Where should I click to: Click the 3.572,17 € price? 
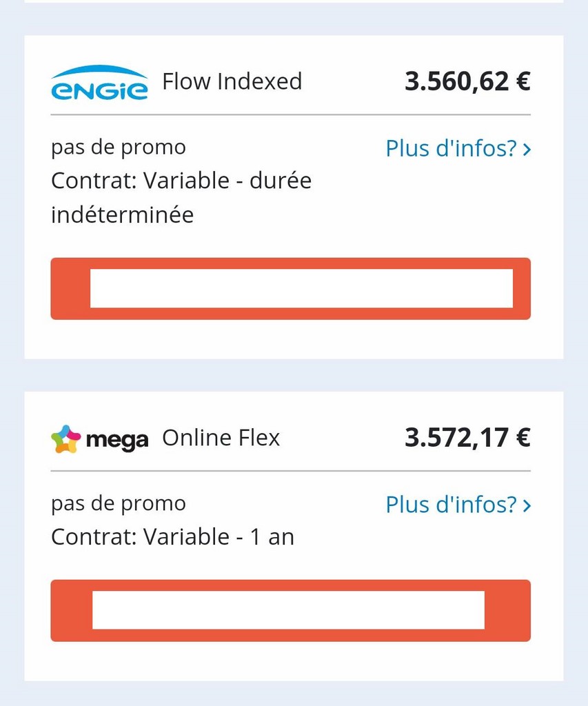(x=467, y=438)
